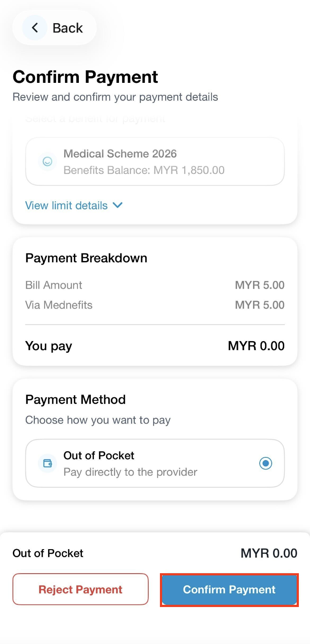This screenshot has width=310, height=644.
Task: Click the You pay MYR 0.00 total
Action: pyautogui.click(x=256, y=346)
